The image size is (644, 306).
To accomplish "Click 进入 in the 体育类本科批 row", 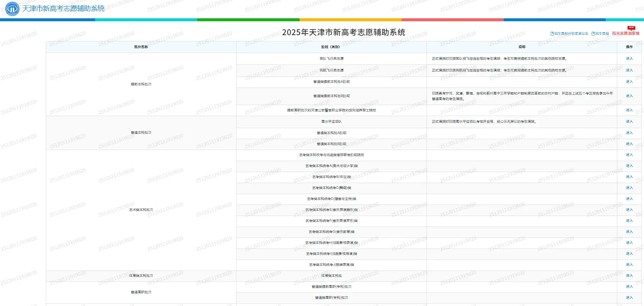I will [629, 276].
